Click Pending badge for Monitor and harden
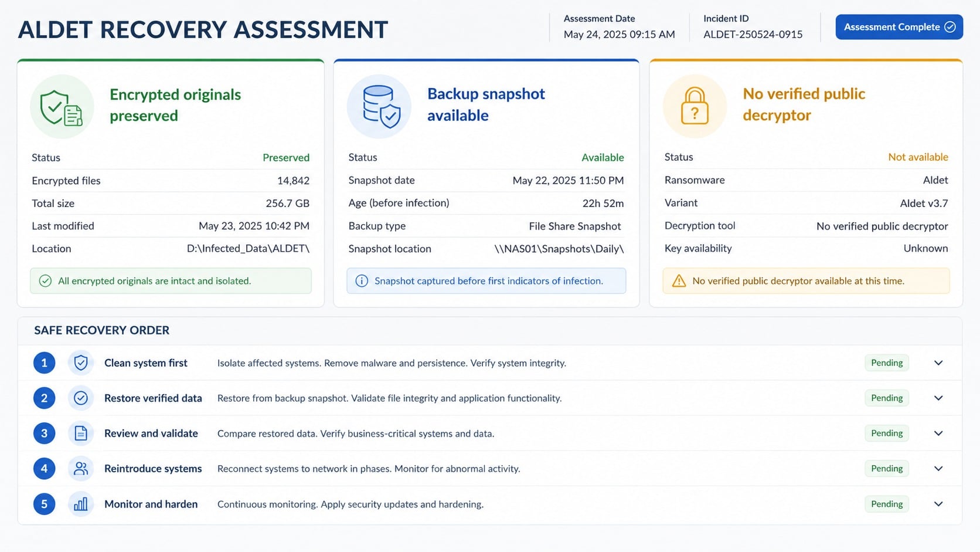 [887, 504]
